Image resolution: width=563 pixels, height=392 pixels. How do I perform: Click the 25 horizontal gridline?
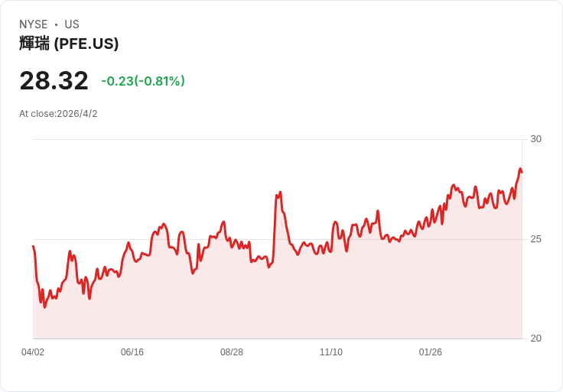click(277, 239)
